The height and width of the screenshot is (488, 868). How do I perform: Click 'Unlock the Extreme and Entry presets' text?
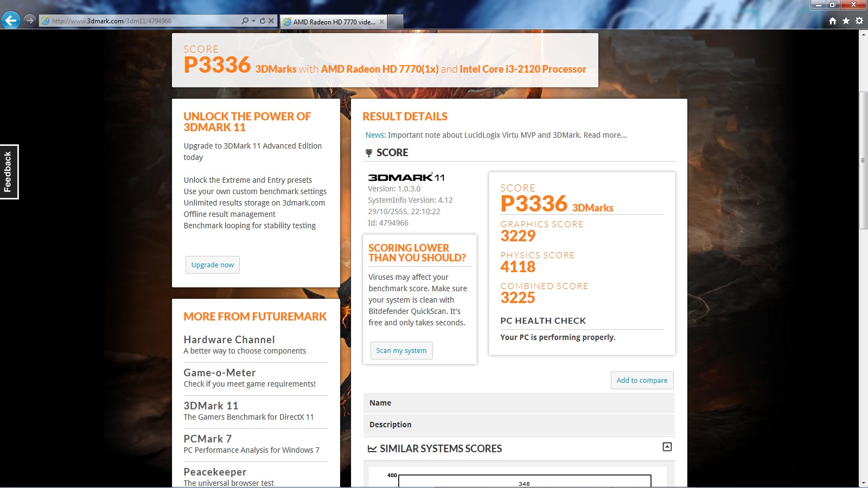click(x=248, y=180)
